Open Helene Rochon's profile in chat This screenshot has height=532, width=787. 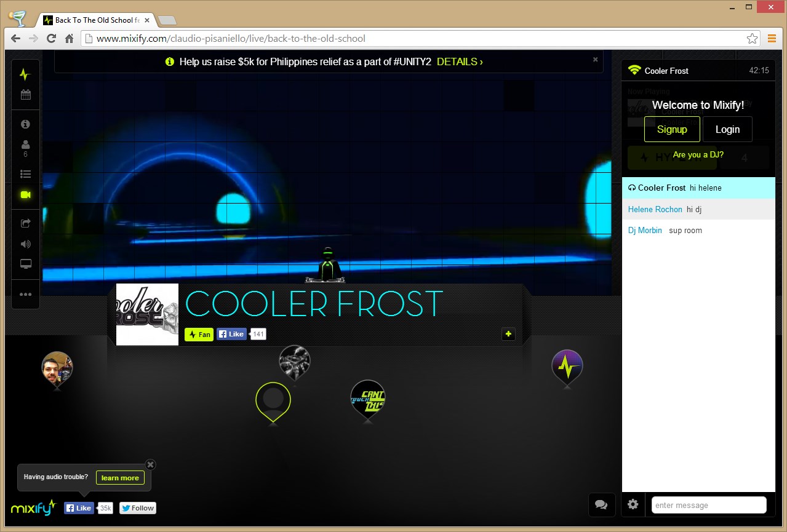655,210
